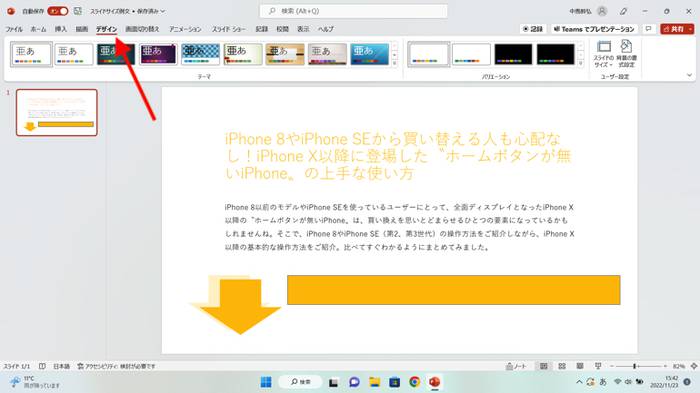Switch to the 校閲 (Review) tab
Screen dimensions: 700x393
pyautogui.click(x=283, y=29)
